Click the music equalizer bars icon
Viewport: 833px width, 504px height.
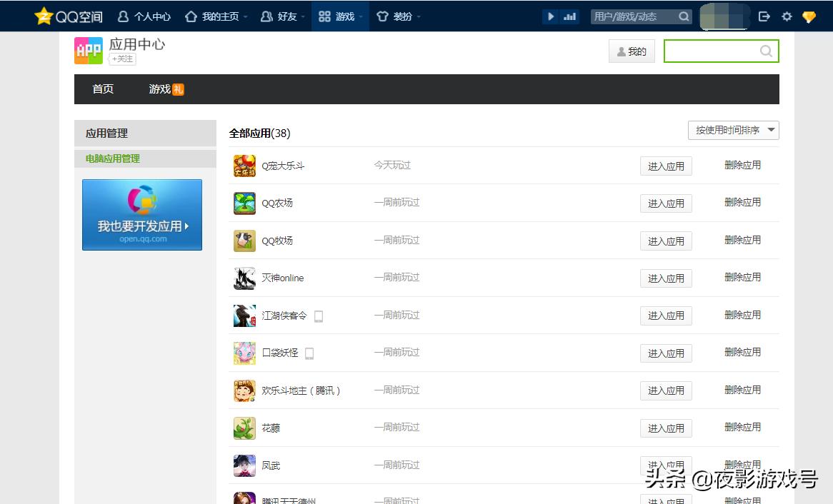569,16
